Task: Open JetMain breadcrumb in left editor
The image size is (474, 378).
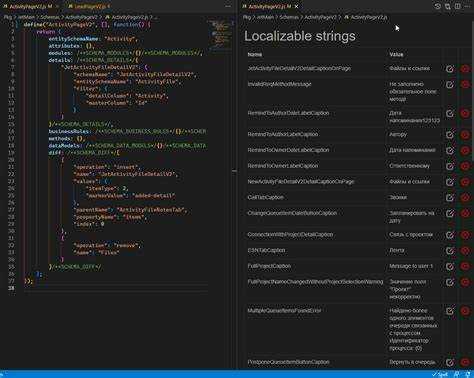Action: [26, 17]
